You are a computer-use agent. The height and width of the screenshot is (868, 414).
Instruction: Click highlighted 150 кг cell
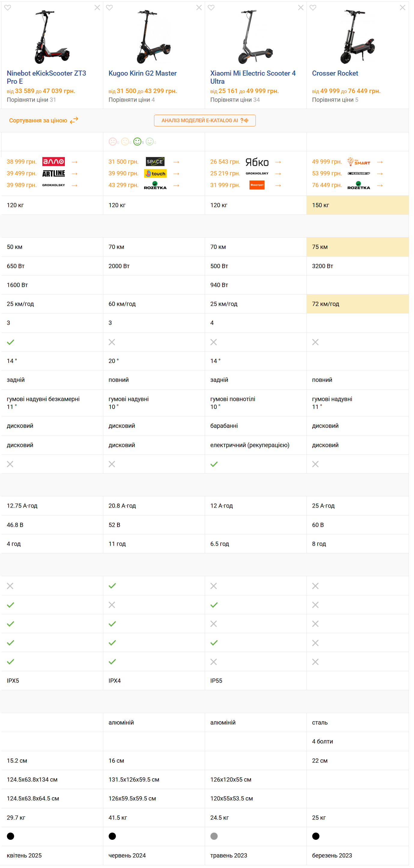click(357, 205)
